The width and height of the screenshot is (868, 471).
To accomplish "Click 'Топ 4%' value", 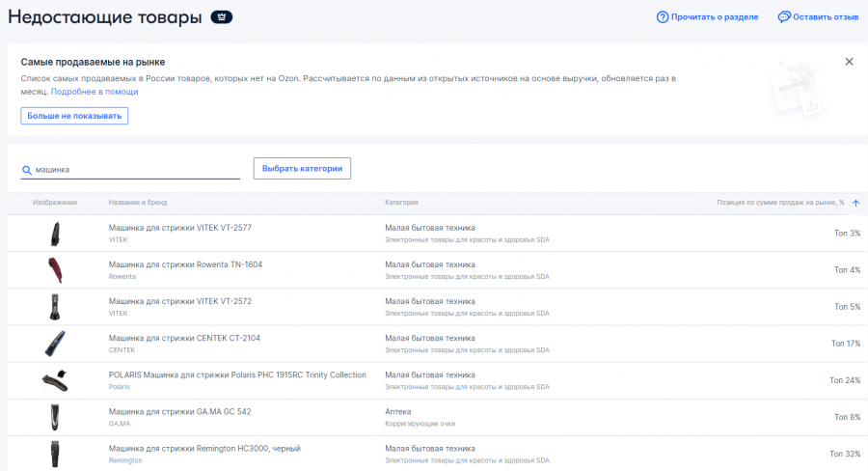I will [847, 270].
